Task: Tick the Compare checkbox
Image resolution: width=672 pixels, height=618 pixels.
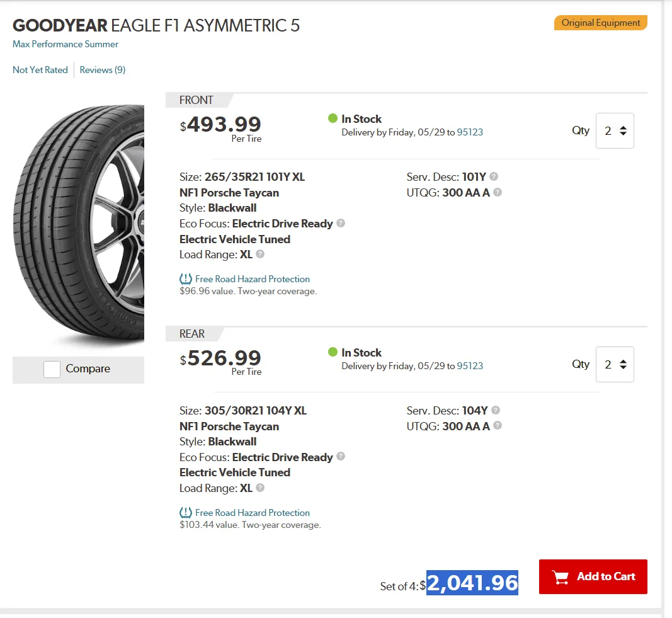Action: click(52, 369)
